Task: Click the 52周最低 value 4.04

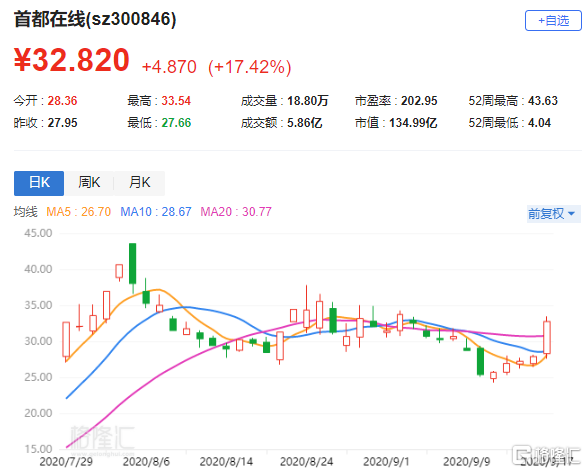Action: click(x=539, y=123)
